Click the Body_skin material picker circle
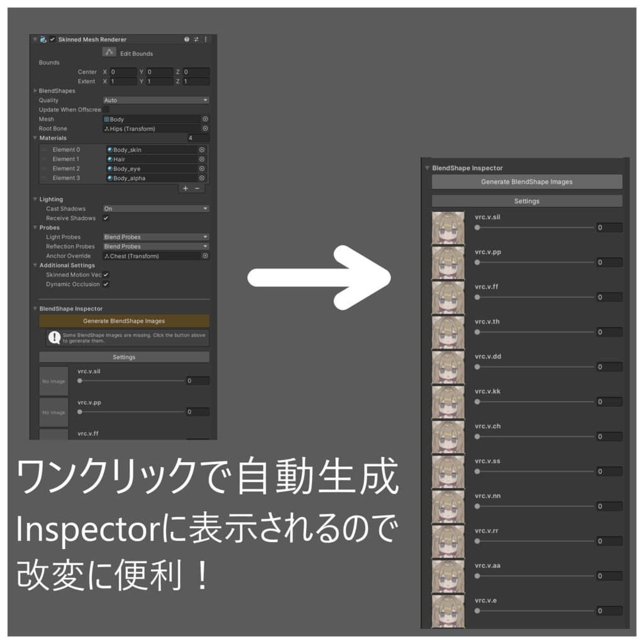 202,150
